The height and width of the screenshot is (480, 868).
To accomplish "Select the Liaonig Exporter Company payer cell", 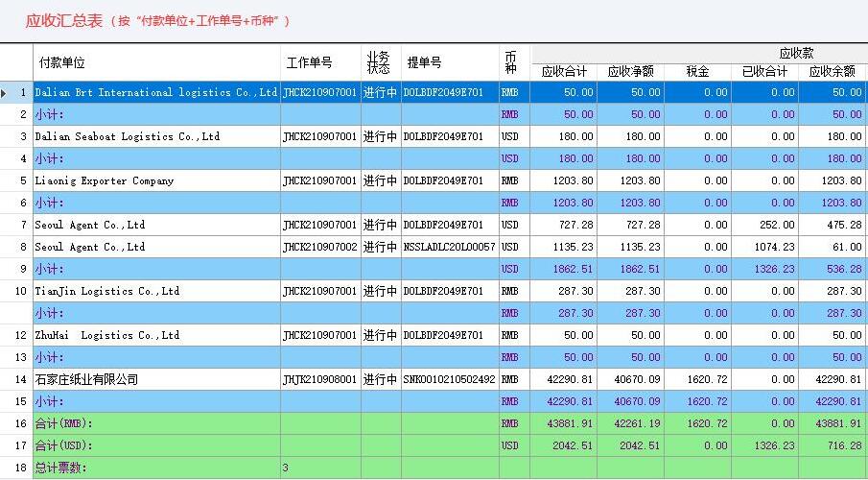I will click(105, 180).
